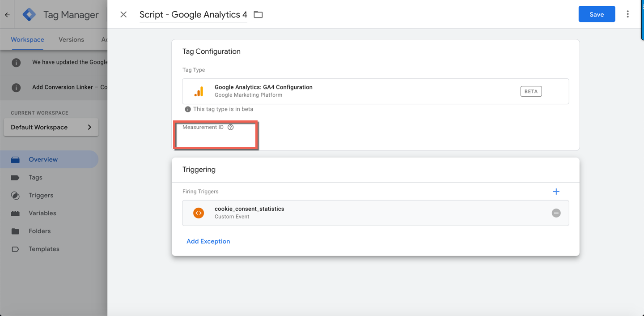644x316 pixels.
Task: Open the Measurement ID help icon
Action: click(x=231, y=127)
